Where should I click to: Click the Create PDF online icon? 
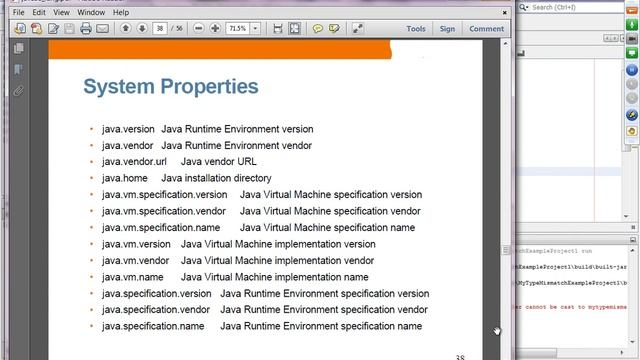click(x=20, y=29)
